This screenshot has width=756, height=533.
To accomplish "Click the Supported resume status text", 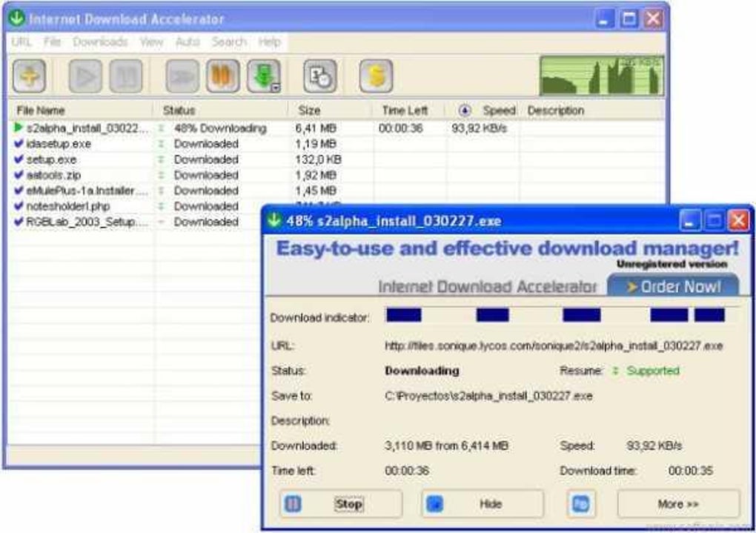I will pos(653,371).
